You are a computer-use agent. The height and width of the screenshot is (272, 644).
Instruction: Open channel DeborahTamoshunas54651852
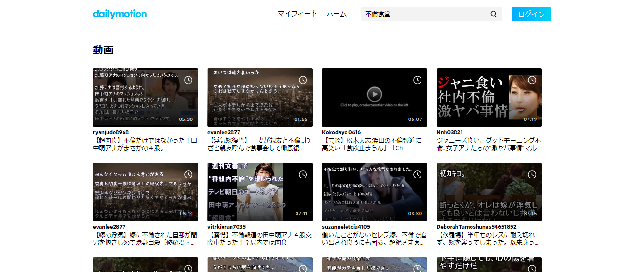[477, 227]
